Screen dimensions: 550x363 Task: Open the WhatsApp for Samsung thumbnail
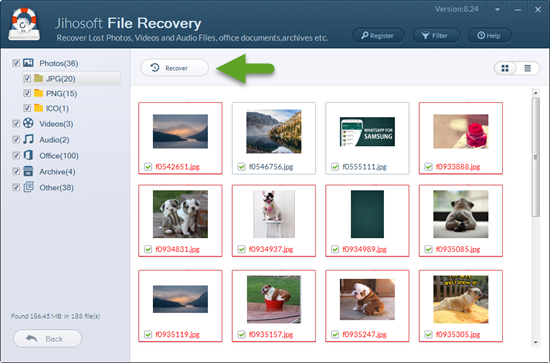367,132
